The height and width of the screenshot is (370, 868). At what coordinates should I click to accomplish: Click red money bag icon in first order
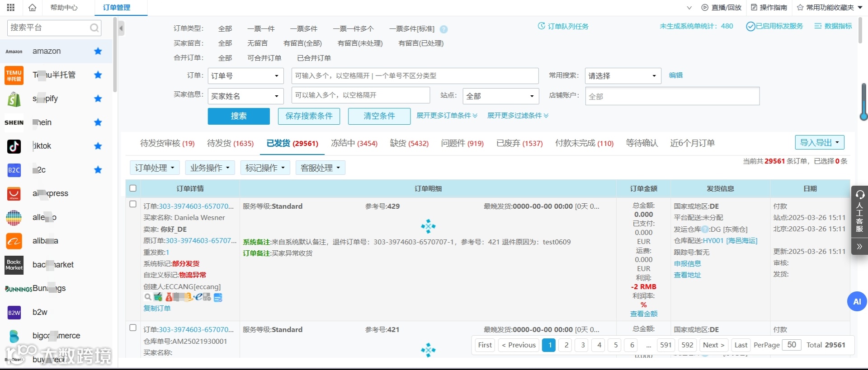[169, 297]
